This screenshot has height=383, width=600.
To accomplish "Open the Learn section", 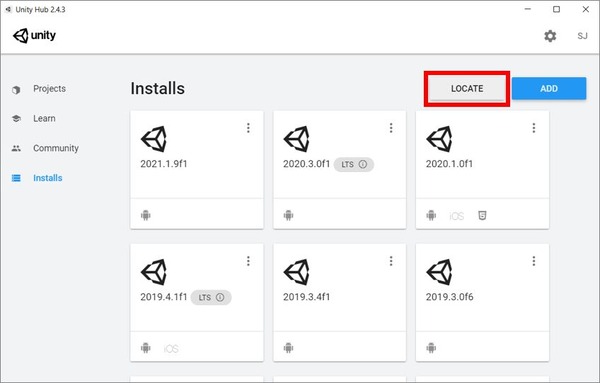I will (x=44, y=119).
